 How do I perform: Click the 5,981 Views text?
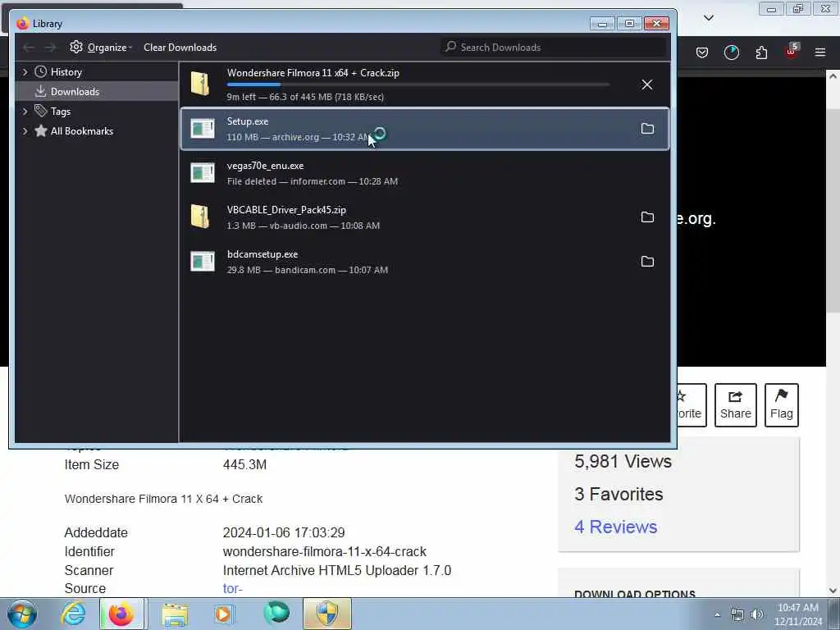tap(623, 461)
